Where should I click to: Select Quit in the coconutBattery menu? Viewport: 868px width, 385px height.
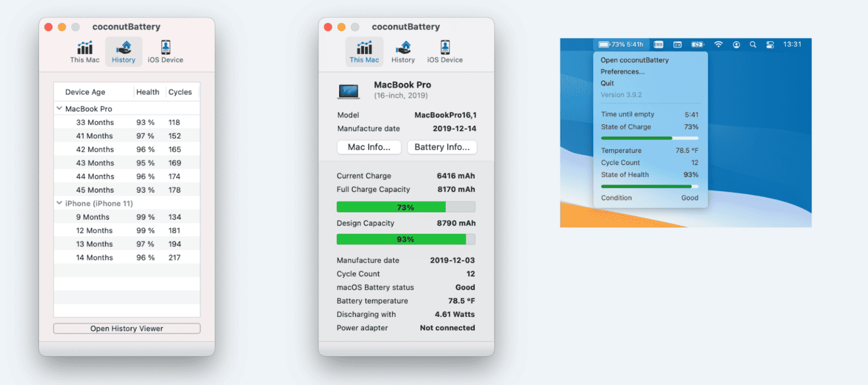tap(607, 83)
